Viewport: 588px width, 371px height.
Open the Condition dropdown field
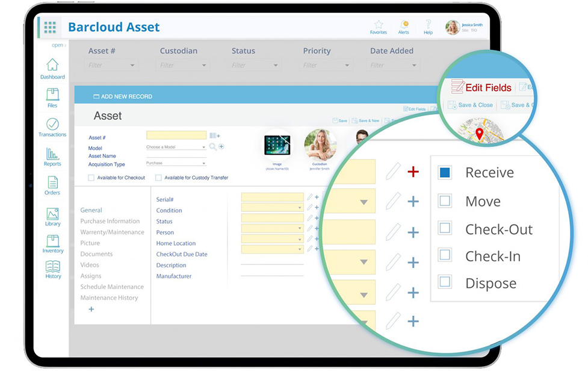[x=273, y=207]
